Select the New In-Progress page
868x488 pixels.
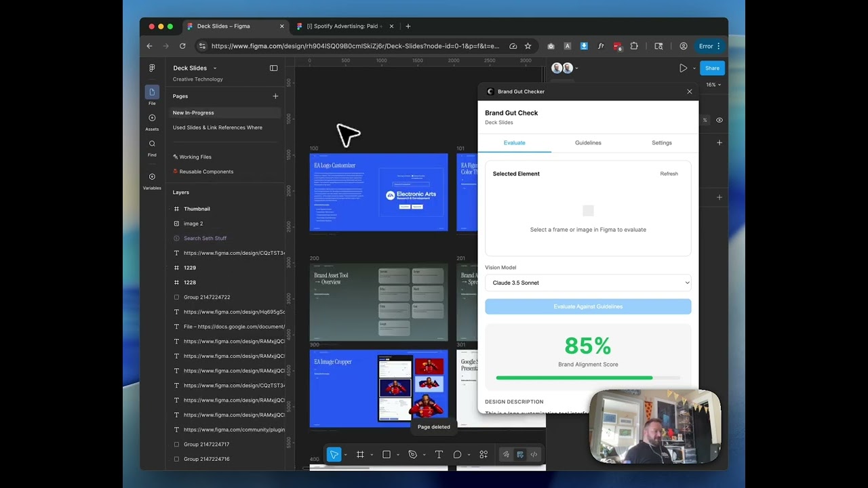[224, 113]
